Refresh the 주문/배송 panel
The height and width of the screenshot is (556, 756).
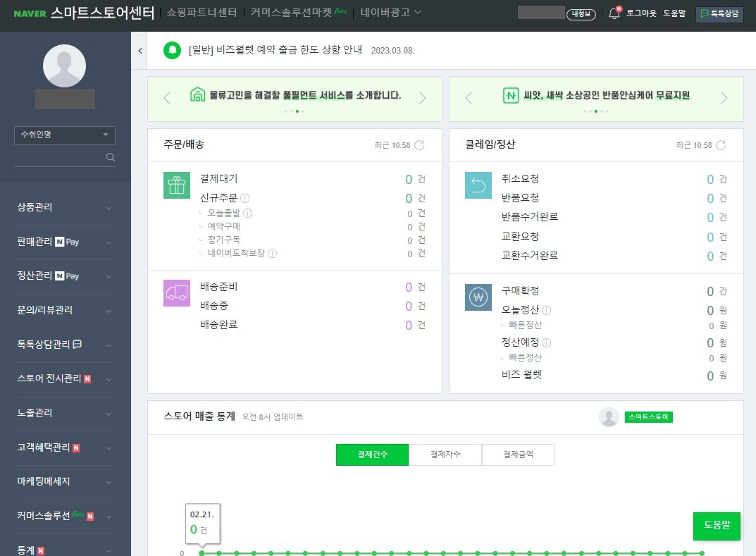pyautogui.click(x=419, y=144)
